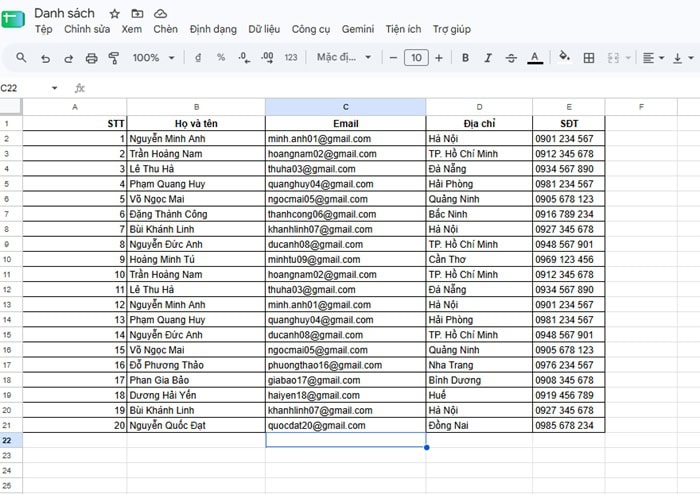700x494 pixels.
Task: Open vertical align options
Action: pos(683,58)
